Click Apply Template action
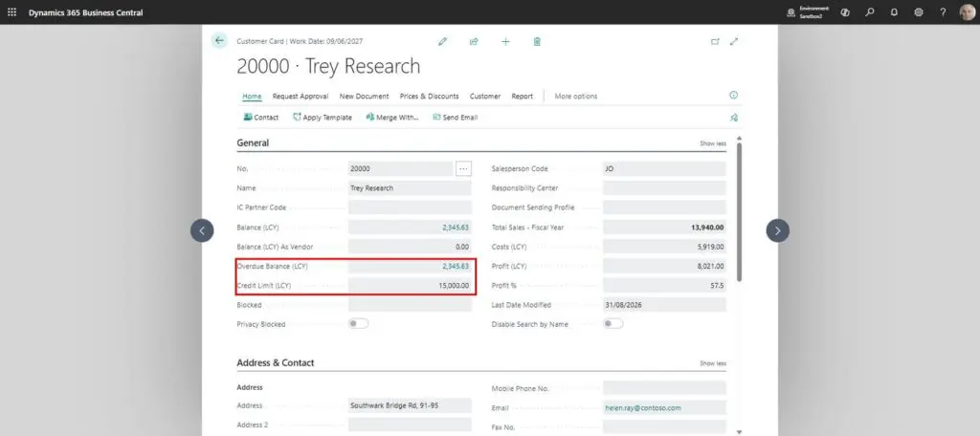This screenshot has height=436, width=980. (322, 118)
